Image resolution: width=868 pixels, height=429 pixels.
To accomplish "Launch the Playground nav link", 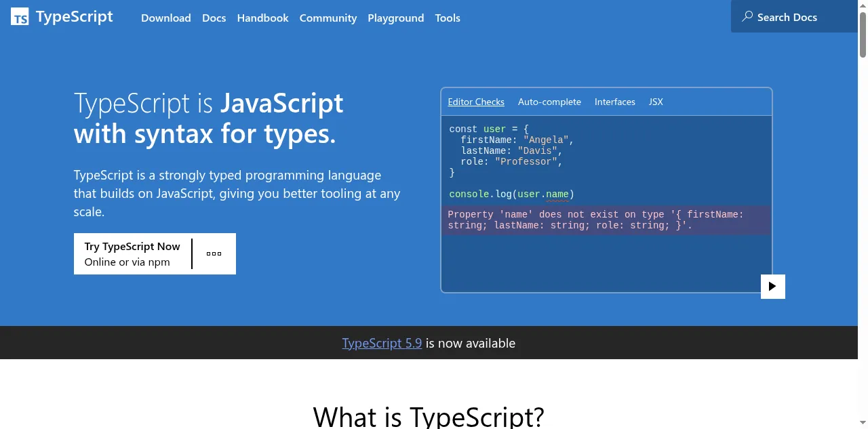I will click(x=396, y=18).
